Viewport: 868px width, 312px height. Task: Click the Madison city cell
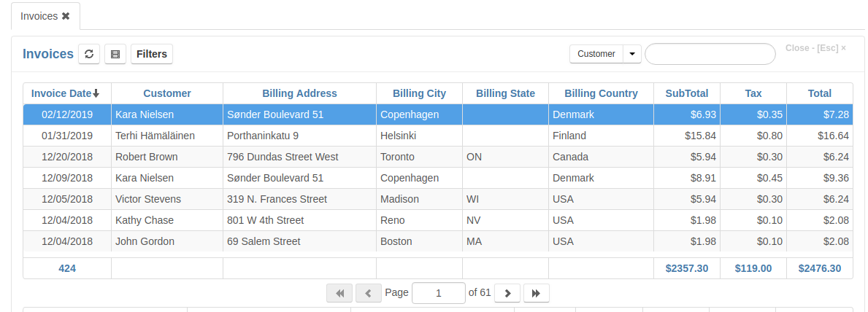tap(419, 198)
